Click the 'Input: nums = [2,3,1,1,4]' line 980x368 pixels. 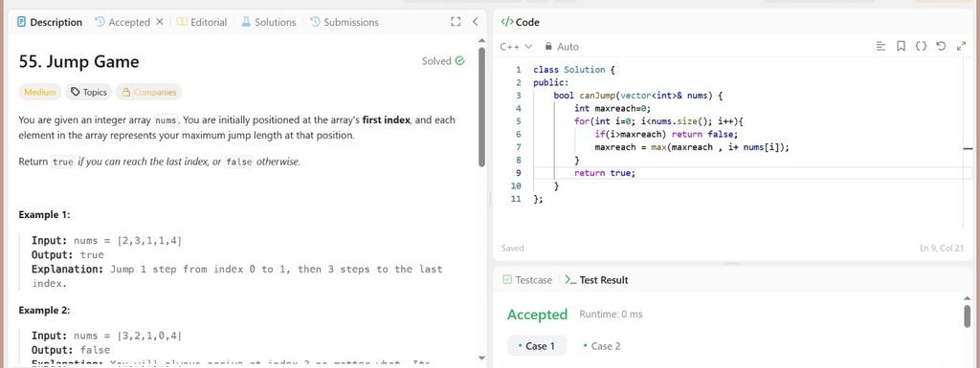click(x=106, y=240)
